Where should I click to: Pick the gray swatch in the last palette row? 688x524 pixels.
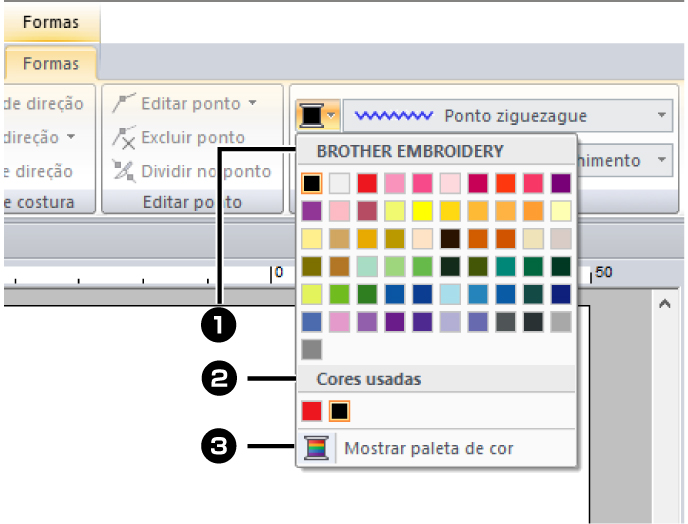pos(312,350)
